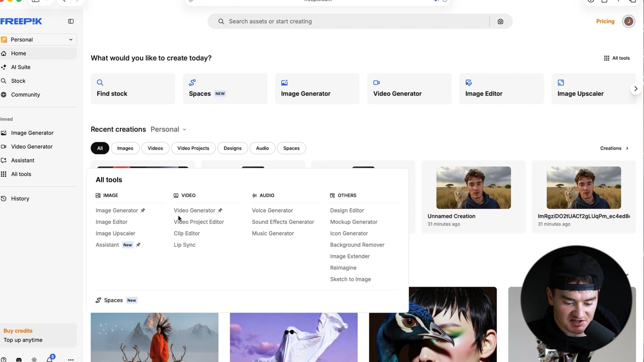
Task: Open the user avatar profile menu
Action: [x=628, y=21]
